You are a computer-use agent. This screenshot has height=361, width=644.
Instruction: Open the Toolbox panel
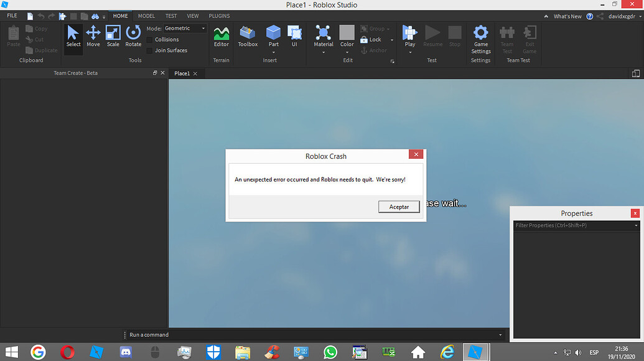click(x=248, y=37)
